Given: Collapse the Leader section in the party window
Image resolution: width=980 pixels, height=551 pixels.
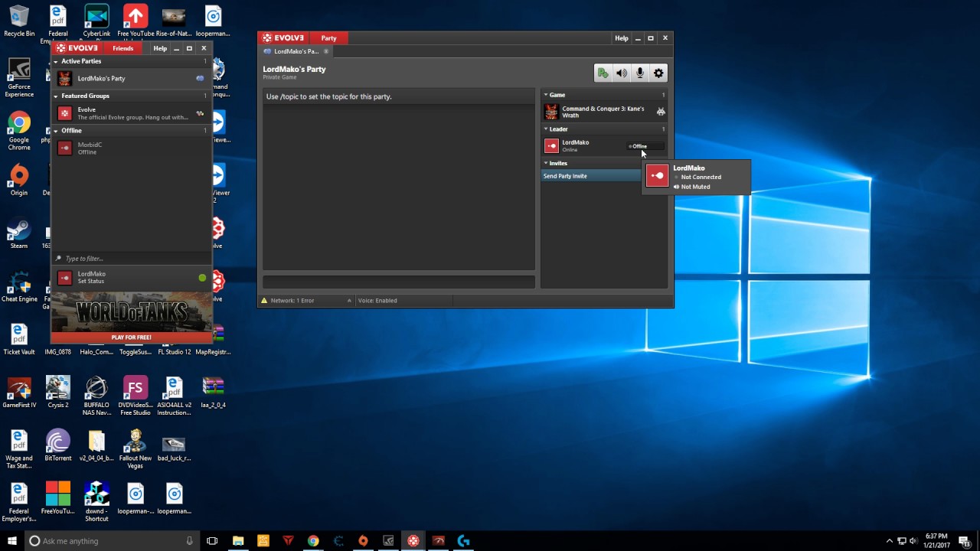Looking at the screenshot, I should click(546, 129).
